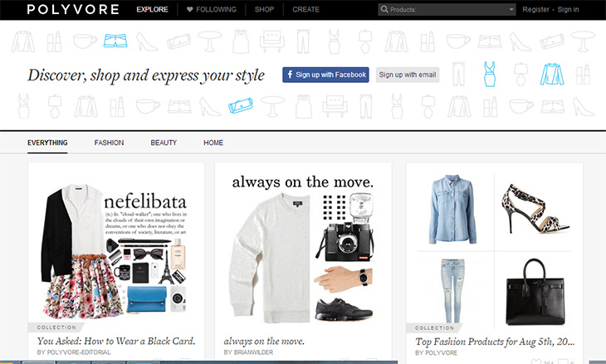Focus the Products search field
This screenshot has width=606, height=364.
tap(447, 9)
